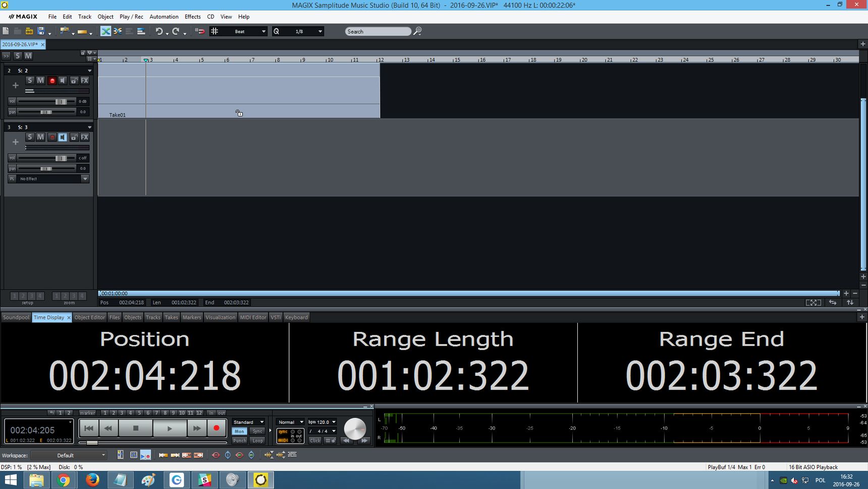Image resolution: width=868 pixels, height=489 pixels.
Task: Arm track S: 3 for recording
Action: [52, 137]
